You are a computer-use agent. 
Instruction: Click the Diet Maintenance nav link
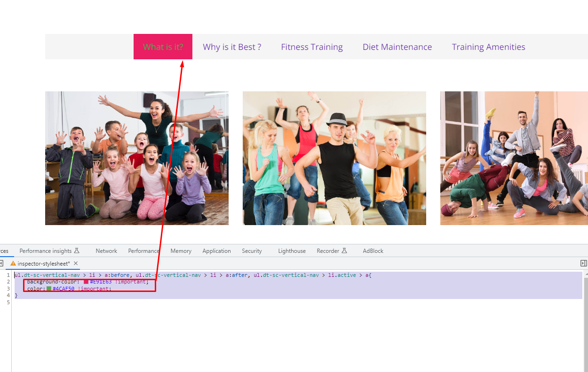coord(397,47)
